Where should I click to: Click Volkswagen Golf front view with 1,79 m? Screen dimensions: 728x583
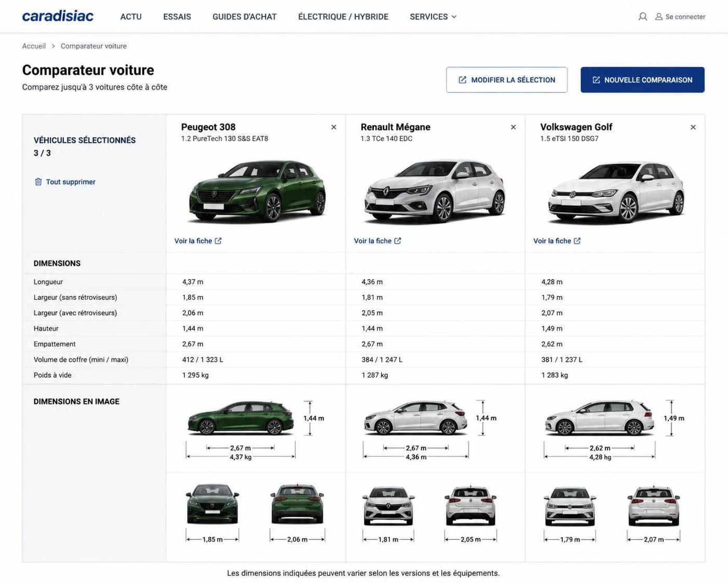tap(570, 507)
